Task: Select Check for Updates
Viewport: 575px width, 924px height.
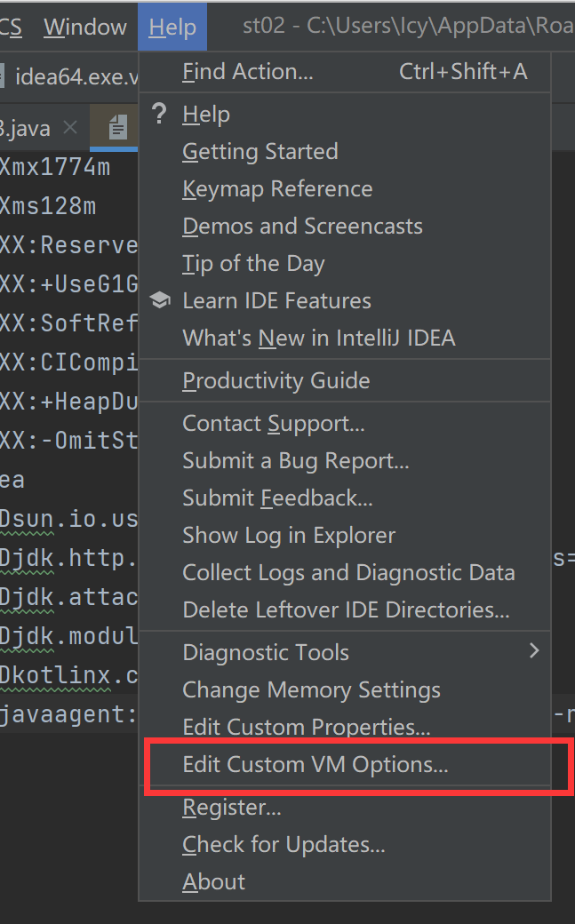Action: [x=284, y=845]
